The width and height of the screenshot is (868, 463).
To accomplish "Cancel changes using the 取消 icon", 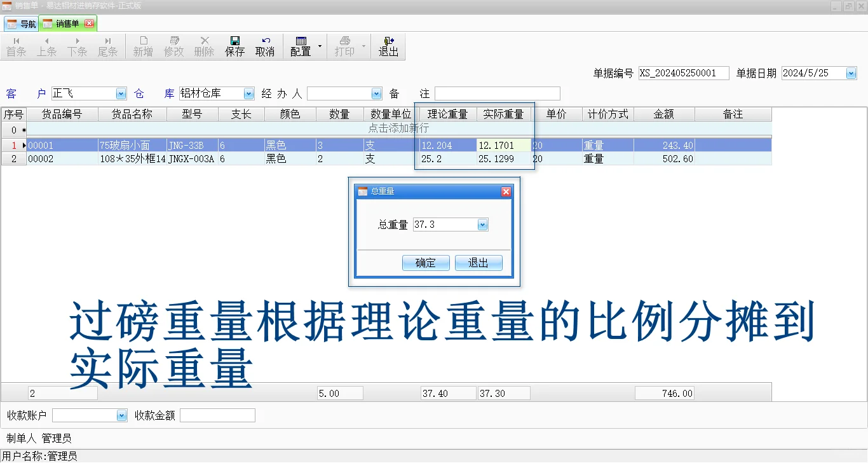I will coord(265,46).
